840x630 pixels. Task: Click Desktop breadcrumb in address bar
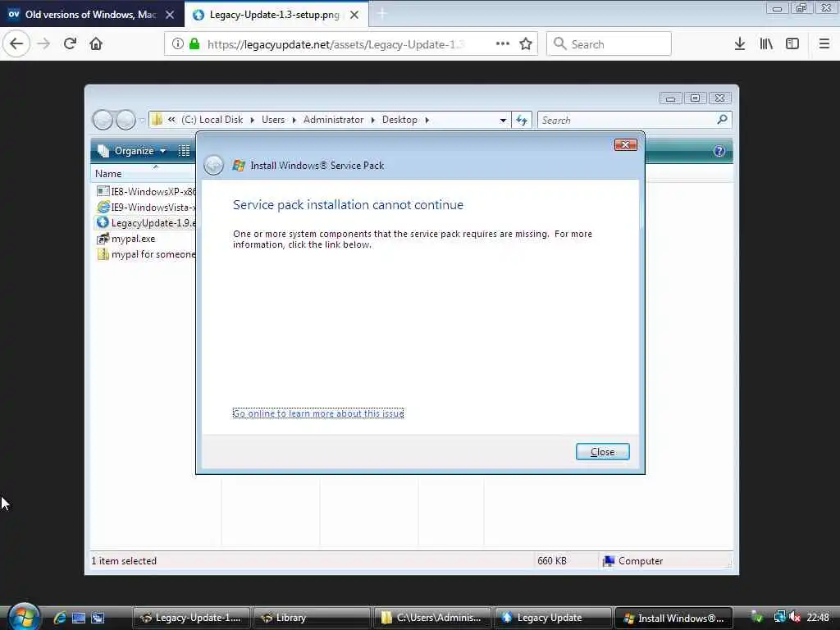click(x=399, y=120)
